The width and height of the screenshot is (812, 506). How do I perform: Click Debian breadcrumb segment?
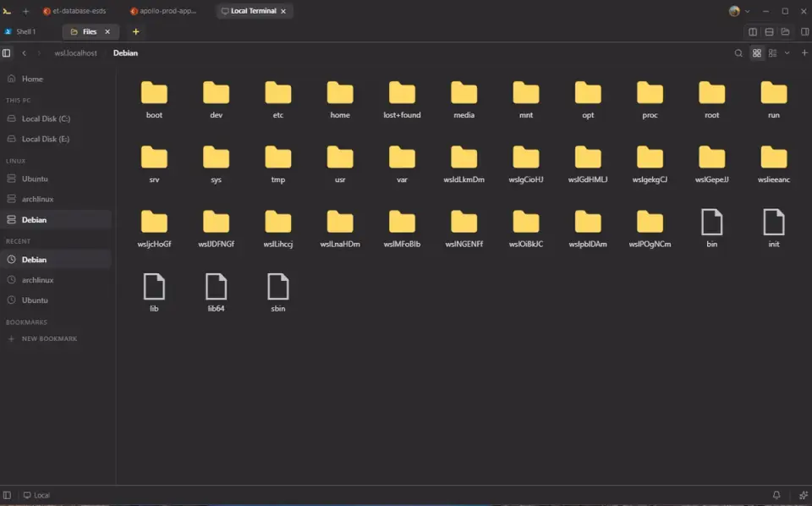tap(125, 52)
